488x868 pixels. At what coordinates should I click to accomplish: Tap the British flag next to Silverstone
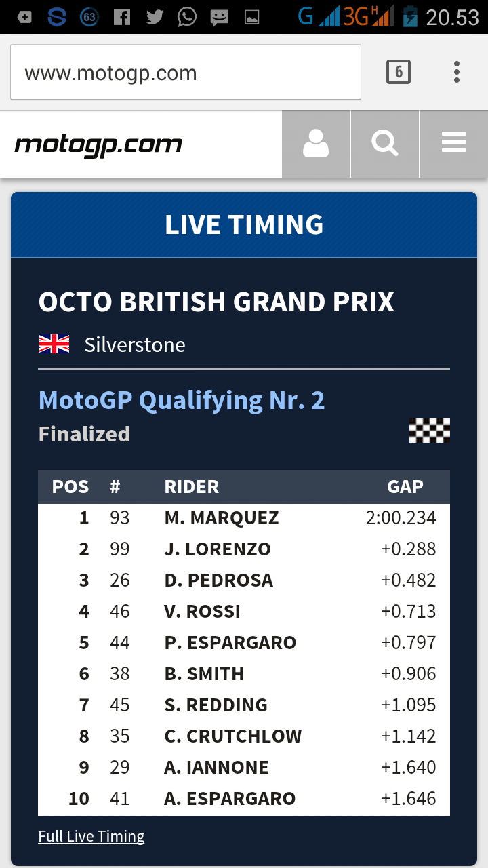(x=54, y=344)
